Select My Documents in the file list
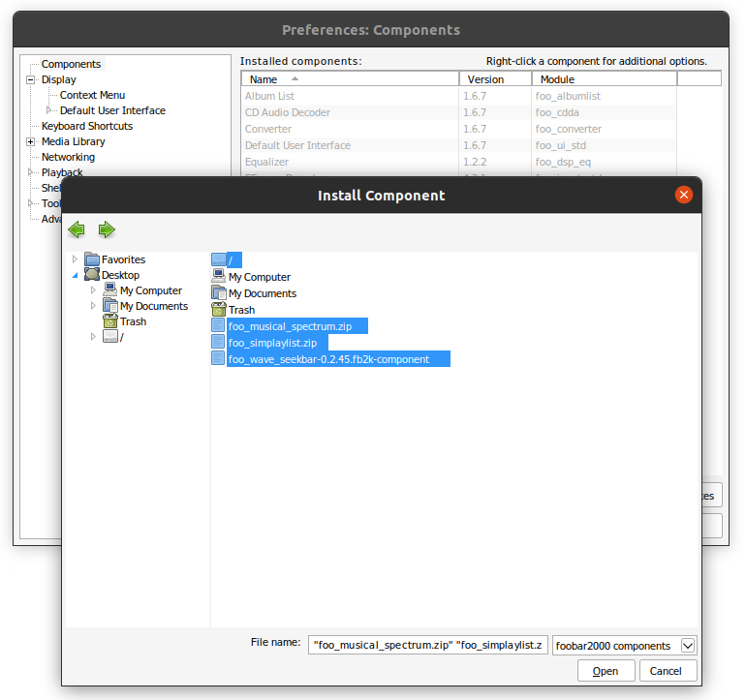This screenshot has height=700, width=746. [x=263, y=293]
